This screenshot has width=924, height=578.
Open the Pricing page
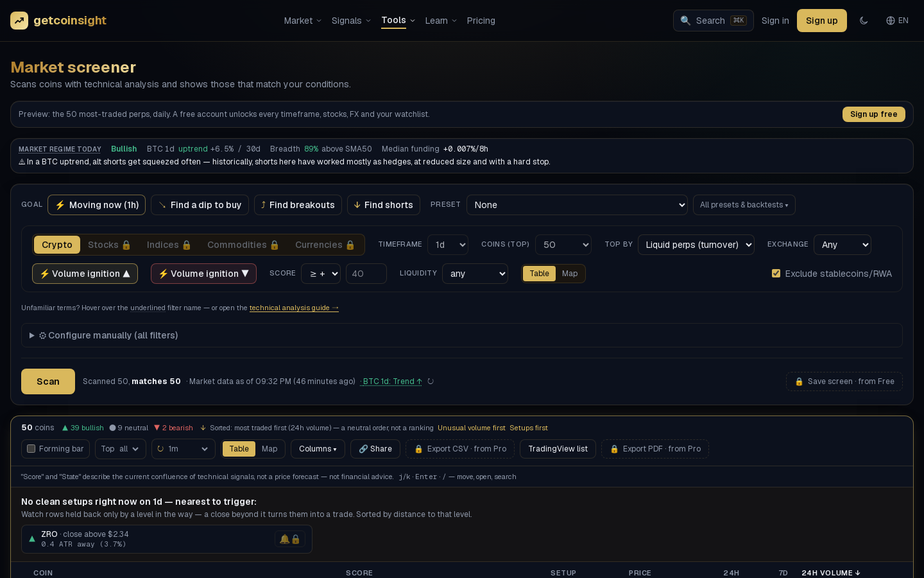pos(481,21)
